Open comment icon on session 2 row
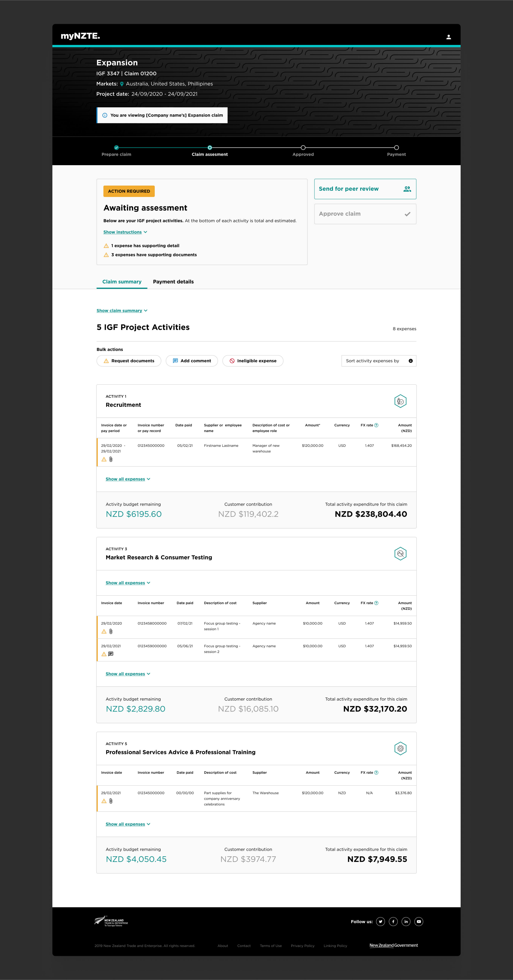Image resolution: width=513 pixels, height=980 pixels. [111, 654]
